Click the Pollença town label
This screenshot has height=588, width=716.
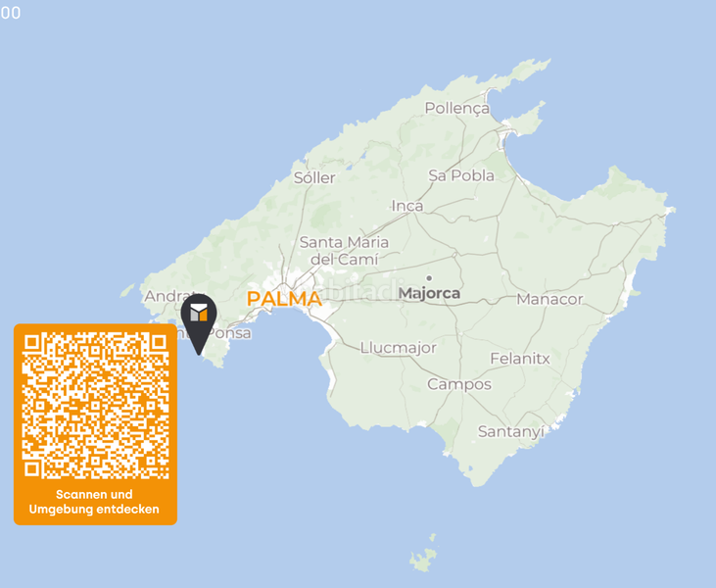(457, 109)
